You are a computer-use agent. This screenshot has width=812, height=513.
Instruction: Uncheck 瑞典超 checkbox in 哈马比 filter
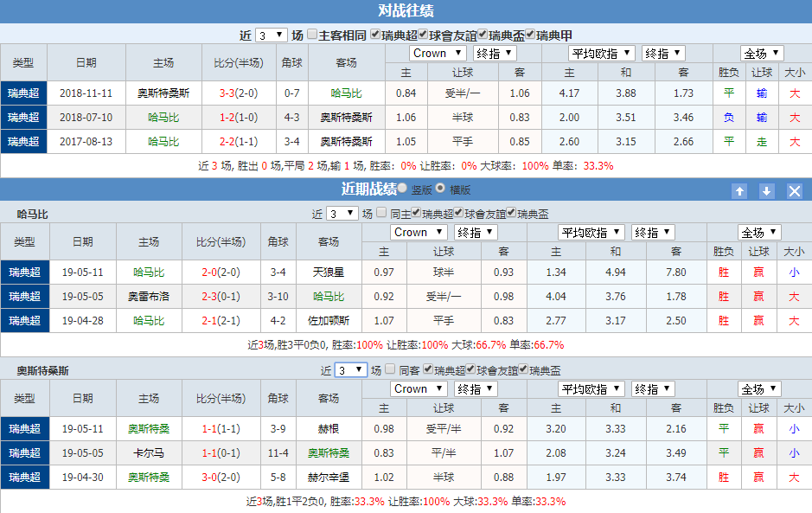pos(416,213)
